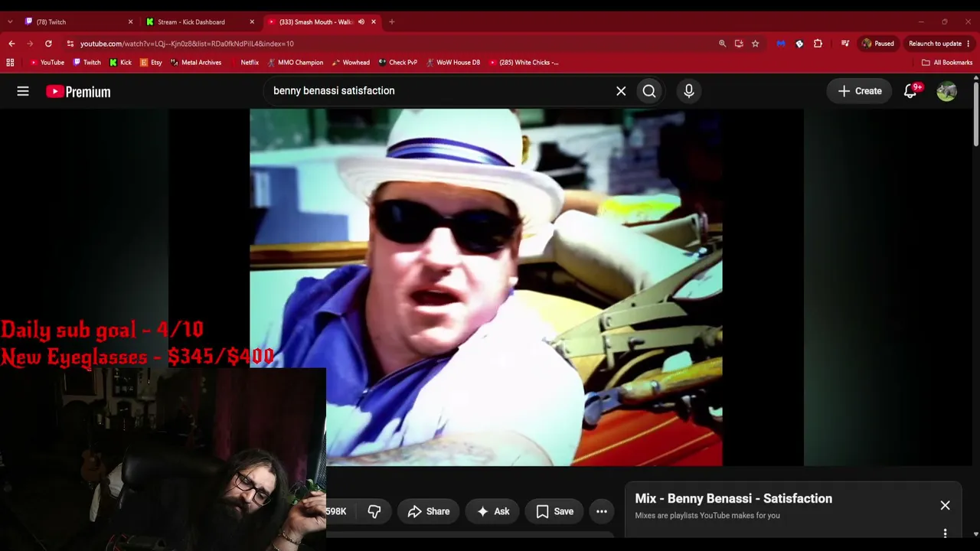
Task: Open the Etsy bookmark
Action: click(x=151, y=63)
